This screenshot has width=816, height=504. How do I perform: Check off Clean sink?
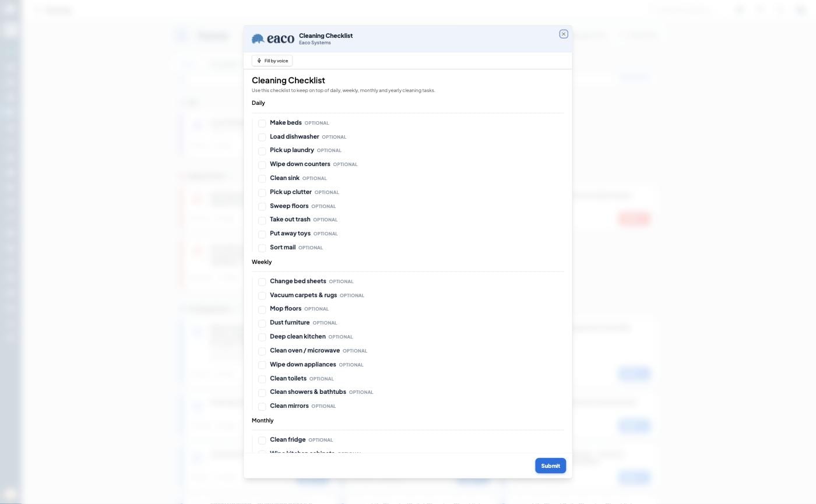[262, 179]
